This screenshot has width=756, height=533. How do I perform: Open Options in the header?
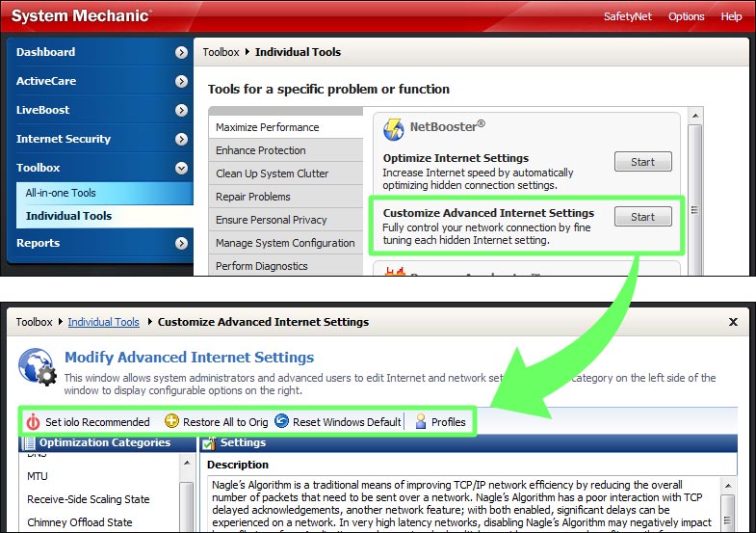pos(686,16)
